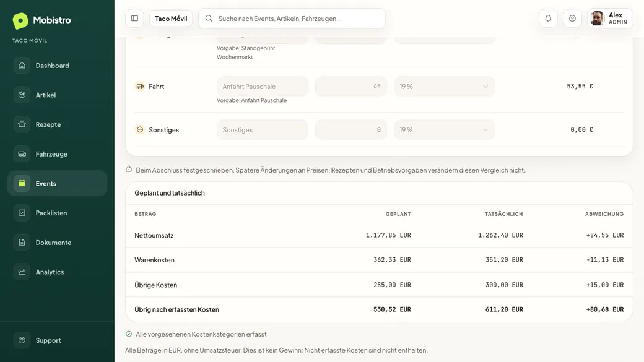Screen dimensions: 644x362
Task: Click the Geplant und tatsächlich heading
Action: [x=170, y=193]
